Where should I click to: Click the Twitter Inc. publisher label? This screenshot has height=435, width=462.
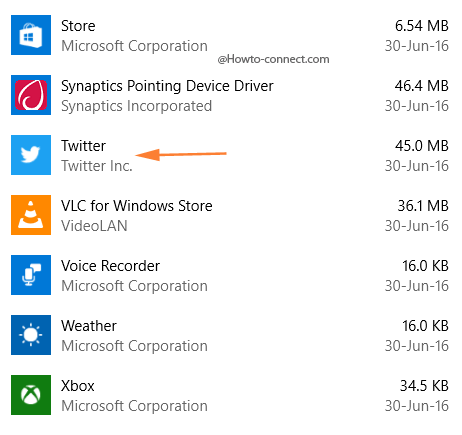pos(97,166)
